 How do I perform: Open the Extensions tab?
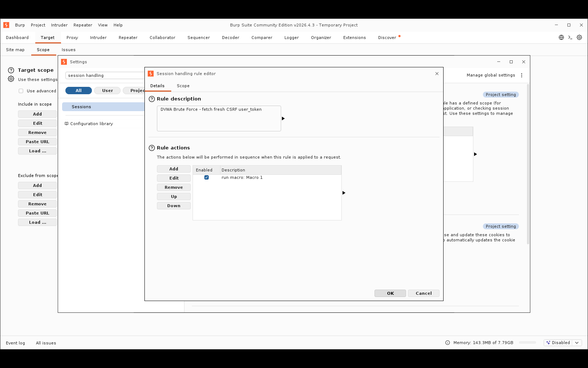354,38
